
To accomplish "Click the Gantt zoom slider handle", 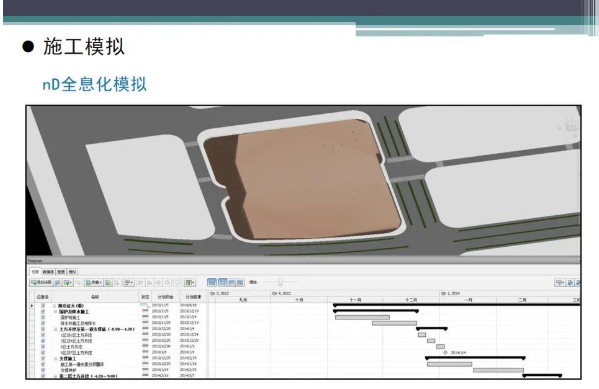I will pyautogui.click(x=280, y=282).
